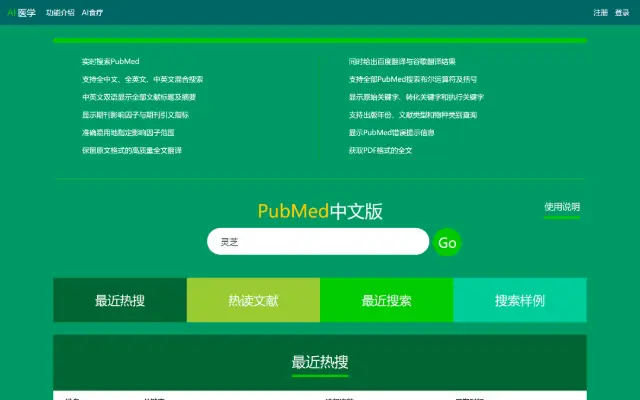Click the text 显示原始关键字、转化关键字和执行关键字
Screen dimensions: 640x400
[416, 97]
